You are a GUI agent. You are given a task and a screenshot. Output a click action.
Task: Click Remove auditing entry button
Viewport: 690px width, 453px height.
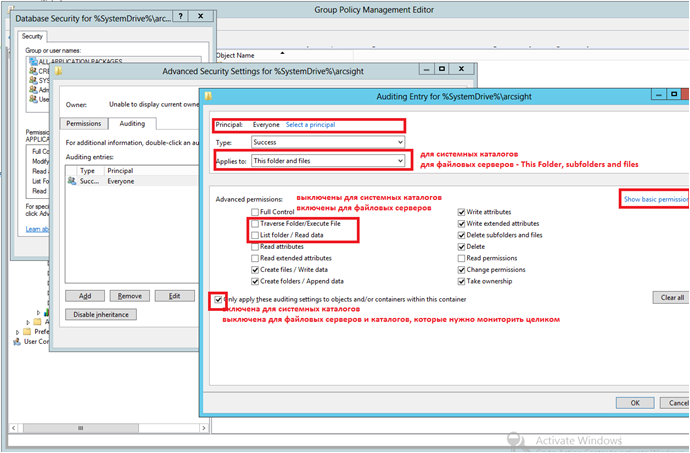coord(130,296)
